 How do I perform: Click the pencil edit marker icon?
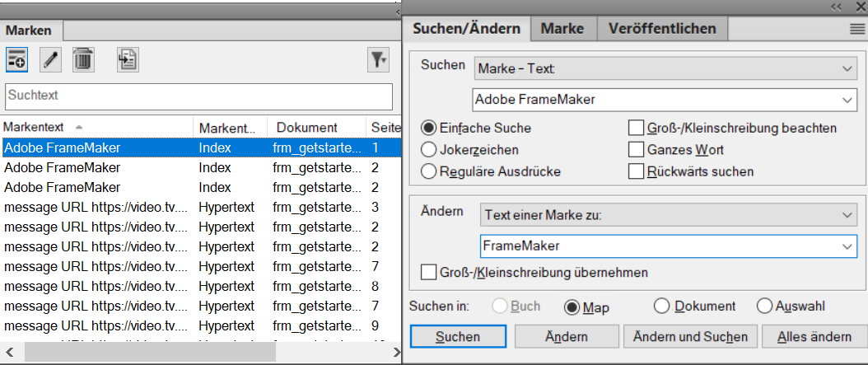[x=51, y=59]
